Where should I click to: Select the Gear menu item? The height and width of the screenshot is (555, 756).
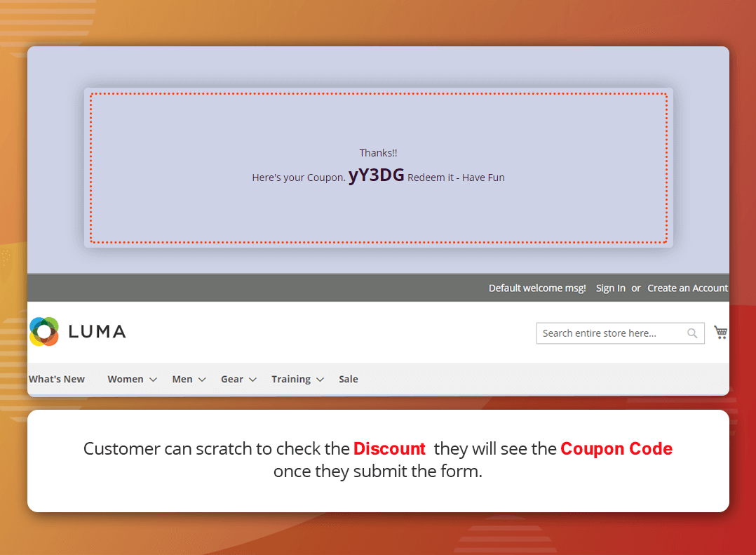coord(232,379)
